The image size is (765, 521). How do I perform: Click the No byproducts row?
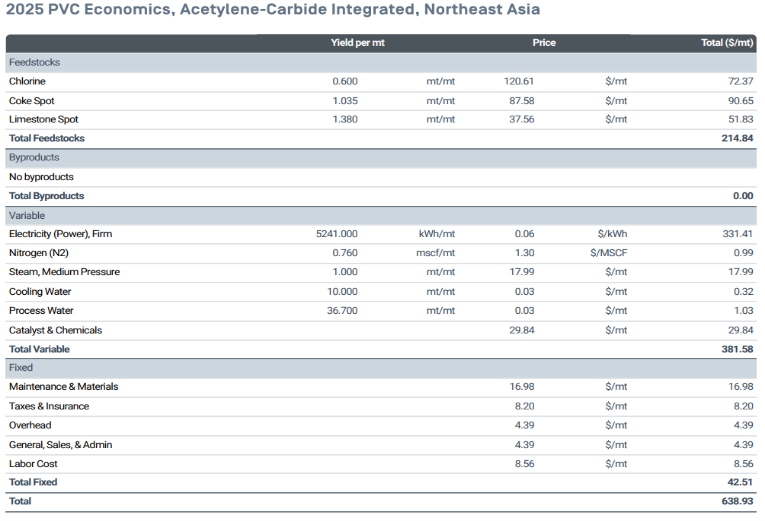point(381,177)
